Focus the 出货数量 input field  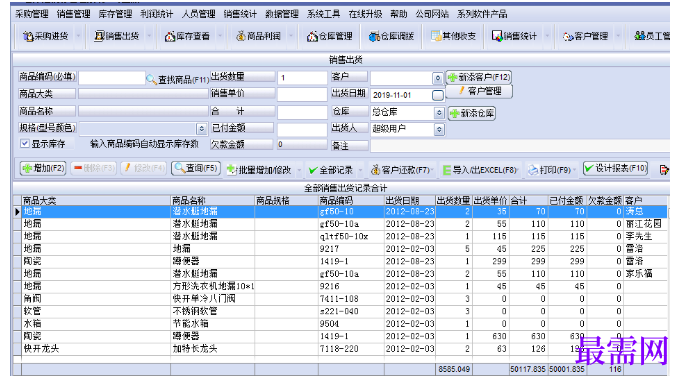tap(302, 78)
